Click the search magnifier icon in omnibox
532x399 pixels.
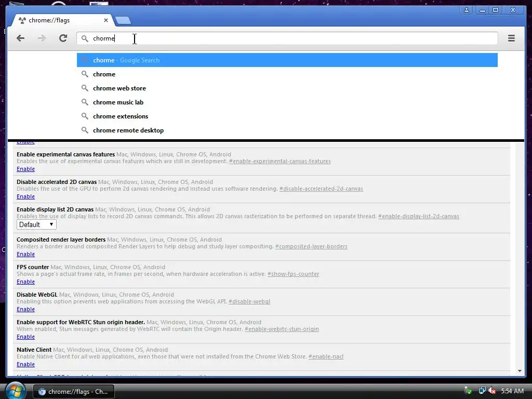[x=85, y=38]
